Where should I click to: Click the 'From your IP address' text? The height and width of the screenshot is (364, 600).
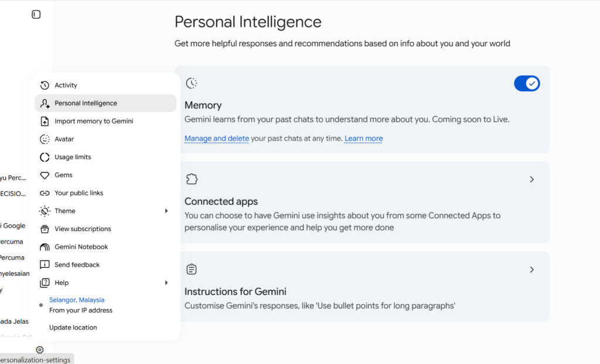(81, 311)
